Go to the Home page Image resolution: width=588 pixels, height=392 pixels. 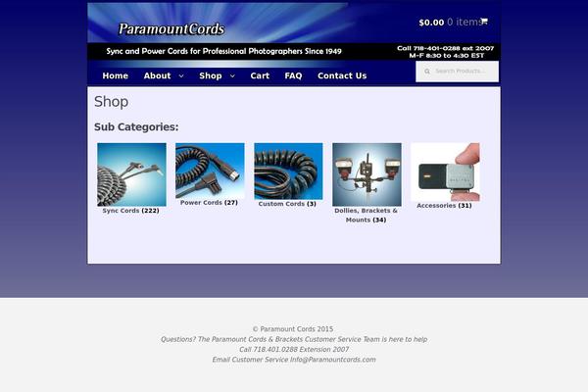coord(115,75)
